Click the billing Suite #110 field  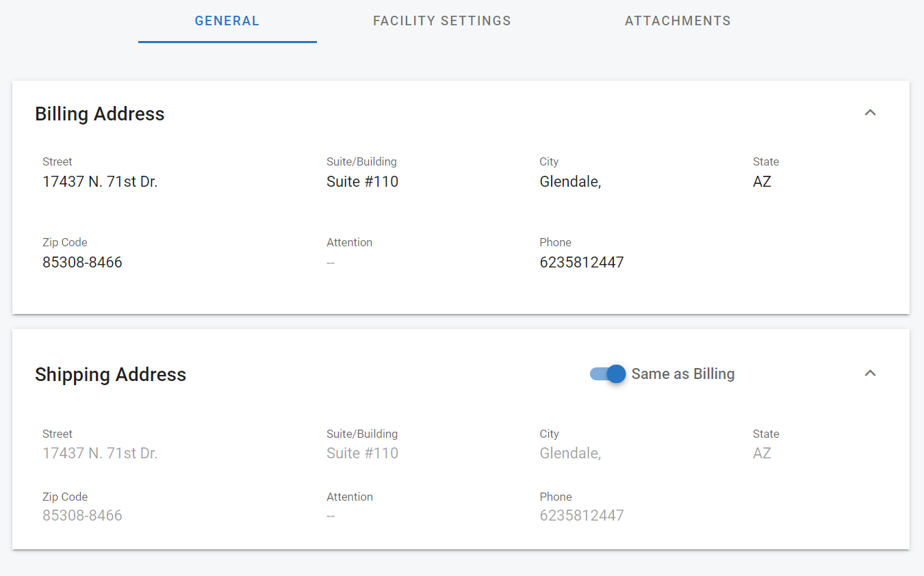point(362,182)
